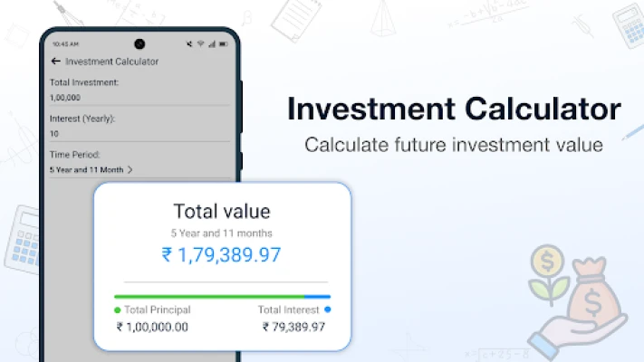Tap the back arrow in the header
This screenshot has height=362, width=644.
56,62
